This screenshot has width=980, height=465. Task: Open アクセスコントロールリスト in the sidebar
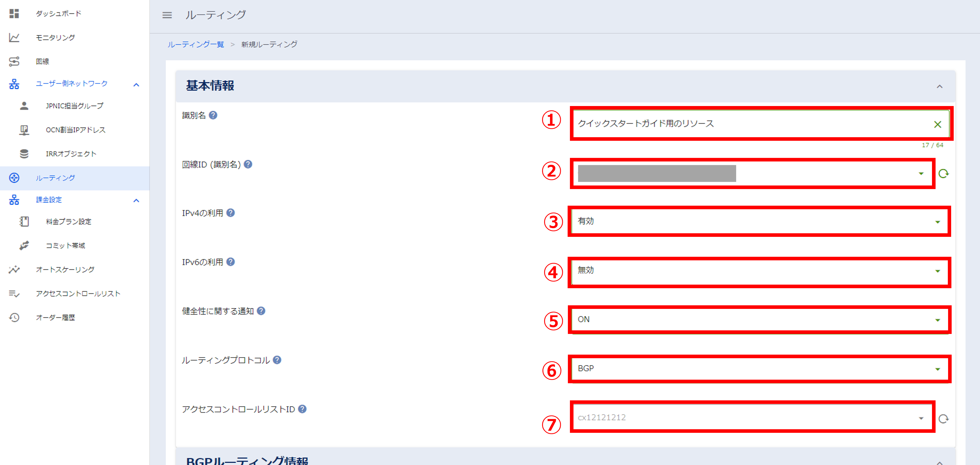click(78, 293)
